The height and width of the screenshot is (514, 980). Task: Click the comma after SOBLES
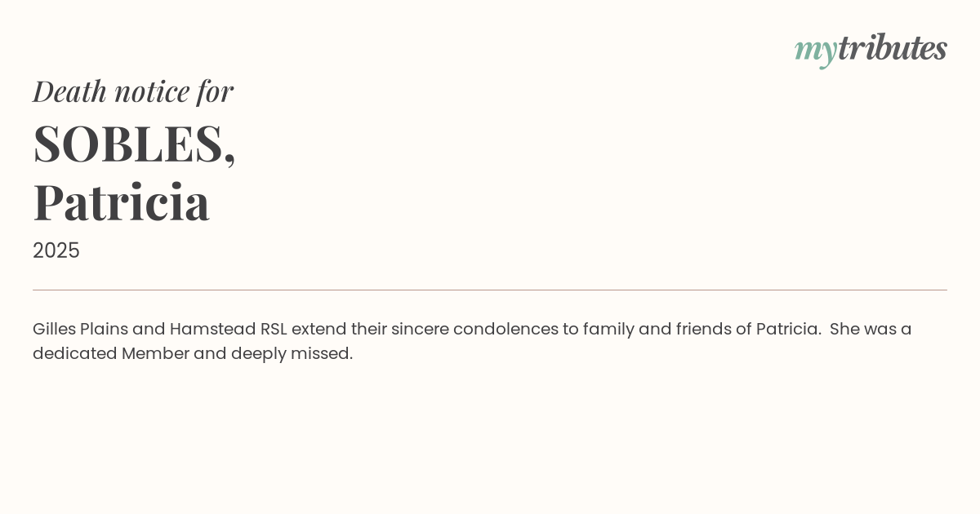click(x=230, y=161)
